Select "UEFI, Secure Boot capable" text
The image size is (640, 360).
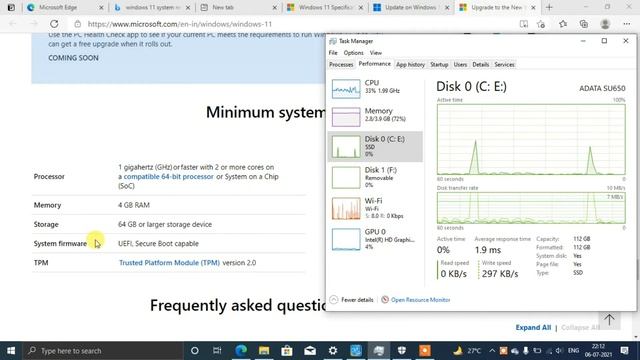158,244
